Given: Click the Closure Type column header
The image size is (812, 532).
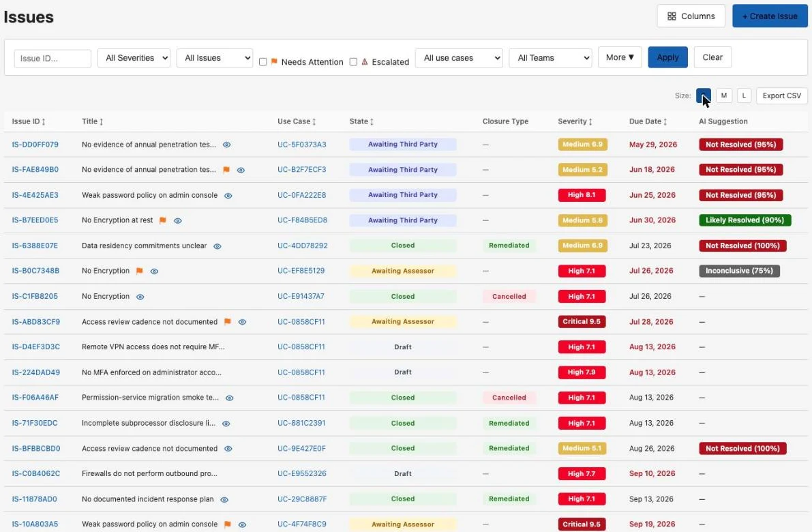Looking at the screenshot, I should [x=505, y=121].
